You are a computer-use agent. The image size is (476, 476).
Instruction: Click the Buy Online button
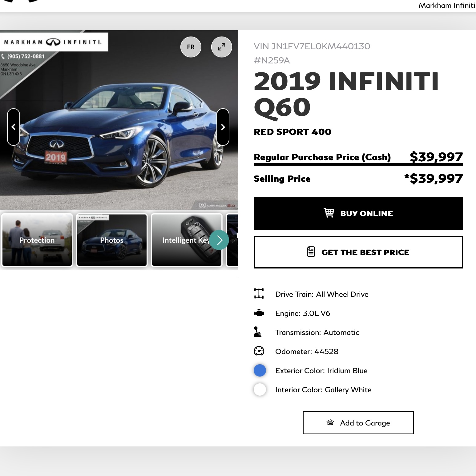pos(358,213)
